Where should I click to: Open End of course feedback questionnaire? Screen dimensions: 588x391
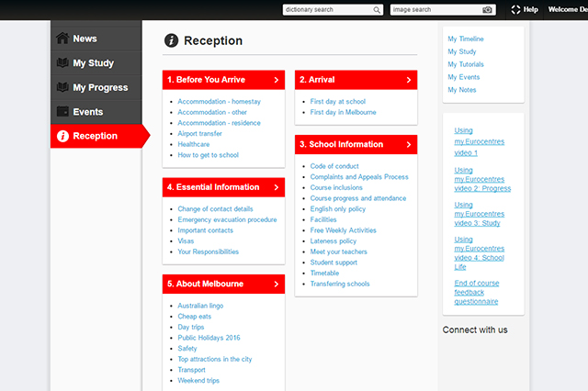(477, 292)
